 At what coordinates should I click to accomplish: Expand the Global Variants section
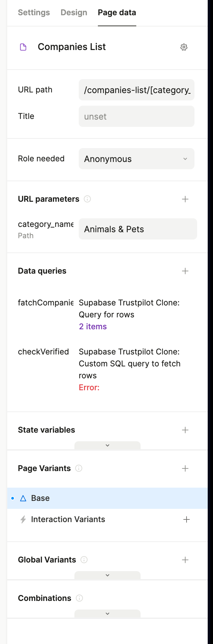tap(107, 575)
